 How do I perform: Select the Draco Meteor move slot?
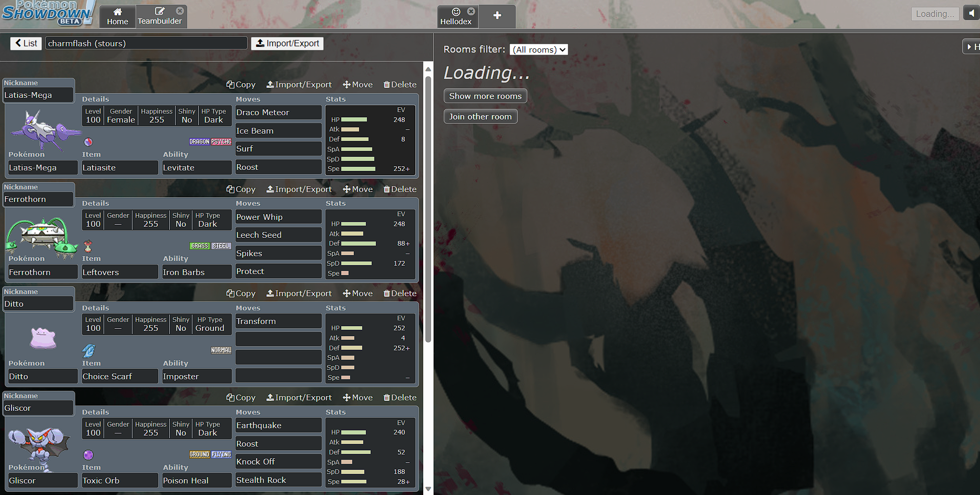278,113
